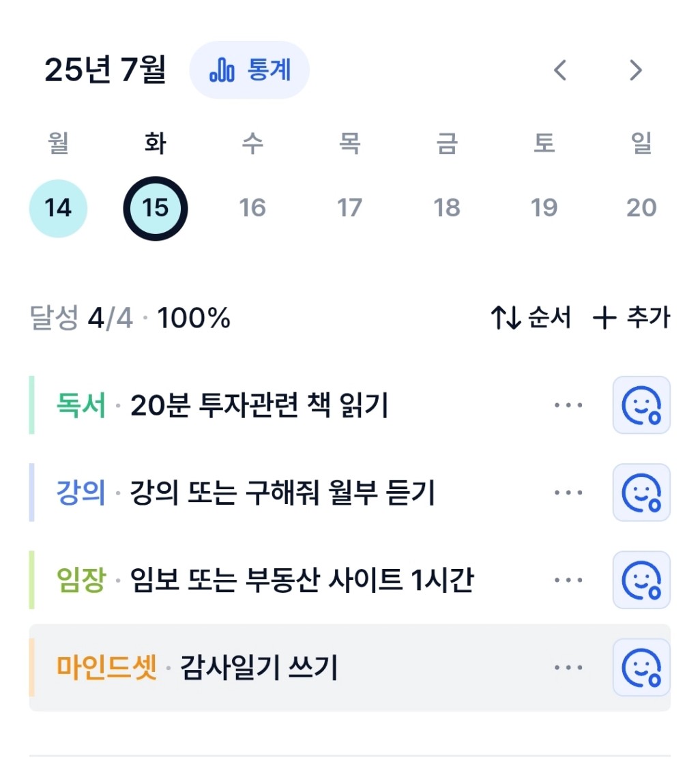Go to previous week with left chevron
This screenshot has height=762, width=700.
(560, 70)
